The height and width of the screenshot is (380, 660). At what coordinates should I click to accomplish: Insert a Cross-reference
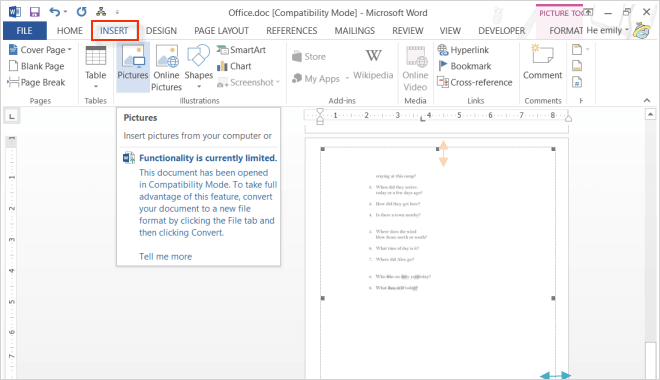(475, 82)
